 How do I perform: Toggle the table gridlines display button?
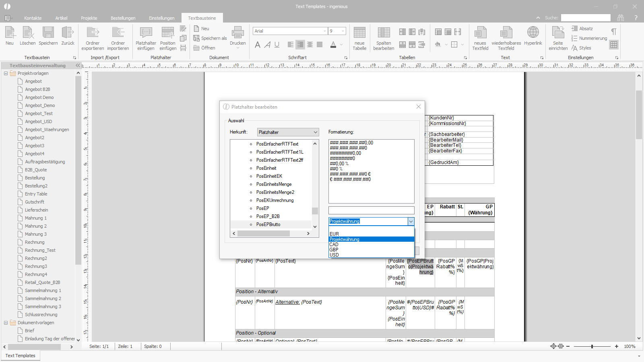614,45
